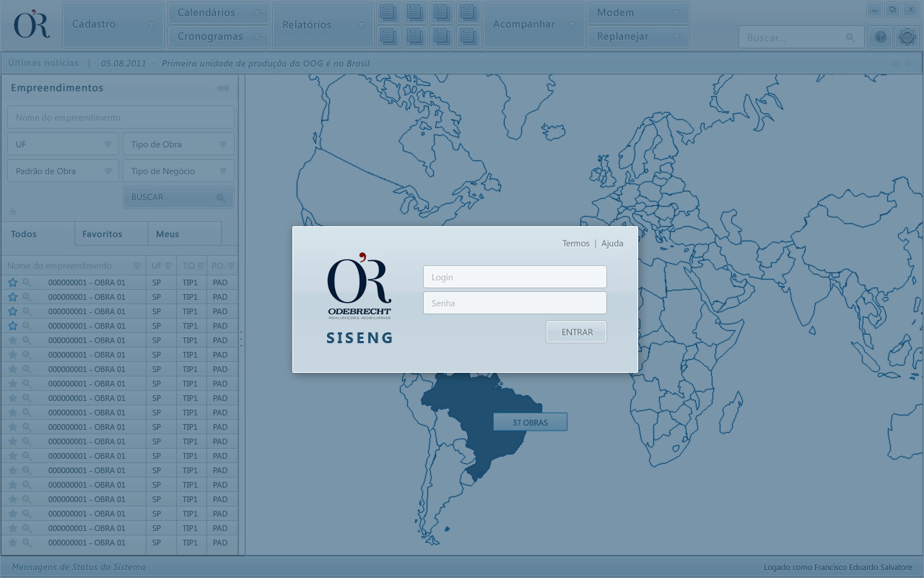The height and width of the screenshot is (578, 924).
Task: Open the Ajuda link
Action: tap(612, 243)
